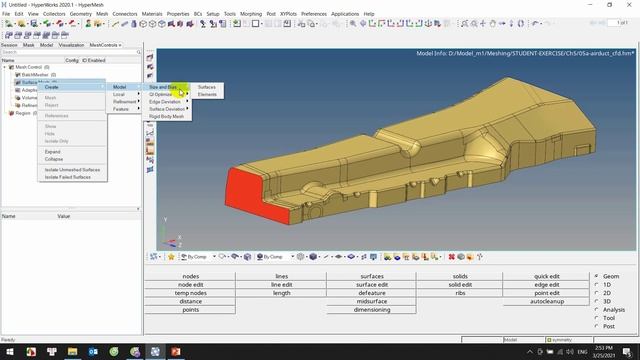The width and height of the screenshot is (640, 360).
Task: Open the first By Comp dropdown in display toolbar
Action: coord(214,257)
